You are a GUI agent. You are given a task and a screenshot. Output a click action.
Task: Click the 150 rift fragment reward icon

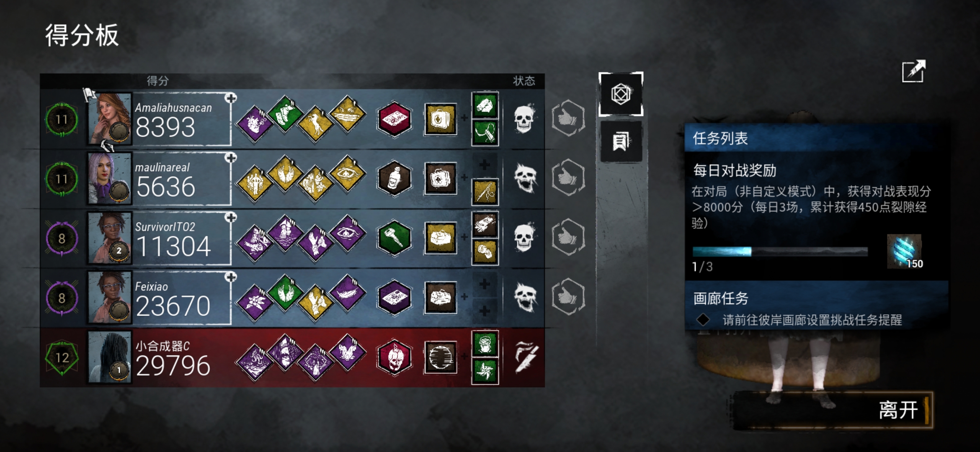point(905,251)
